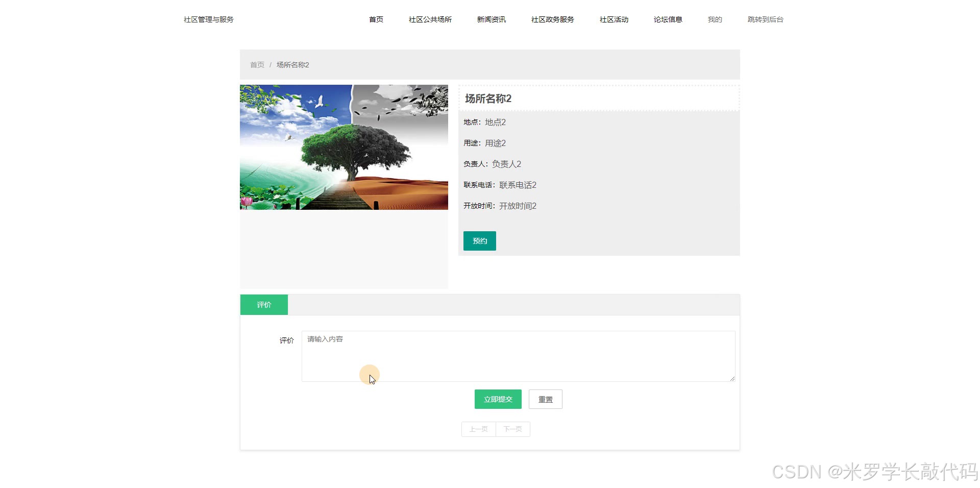
Task: Open the 我的 personal page
Action: [714, 19]
